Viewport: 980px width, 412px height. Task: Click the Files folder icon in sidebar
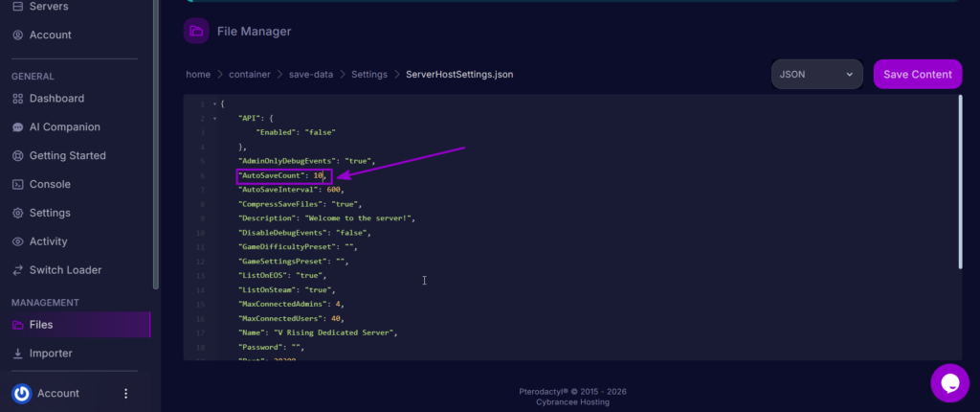click(x=18, y=325)
